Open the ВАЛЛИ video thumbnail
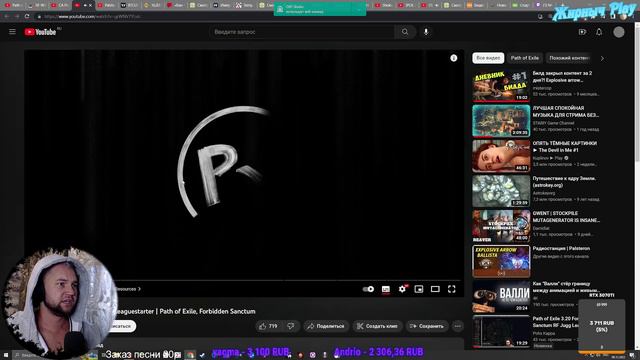Viewport: 640px width, 360px height. (501, 296)
